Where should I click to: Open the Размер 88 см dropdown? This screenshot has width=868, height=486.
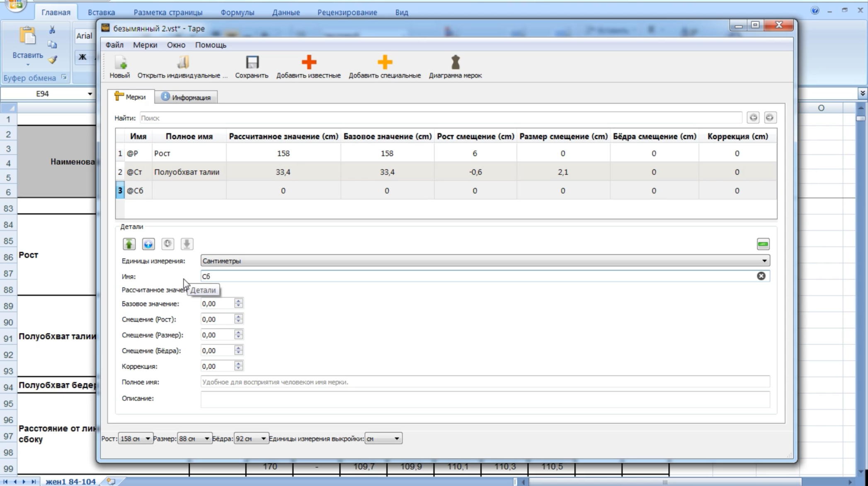[x=194, y=438]
